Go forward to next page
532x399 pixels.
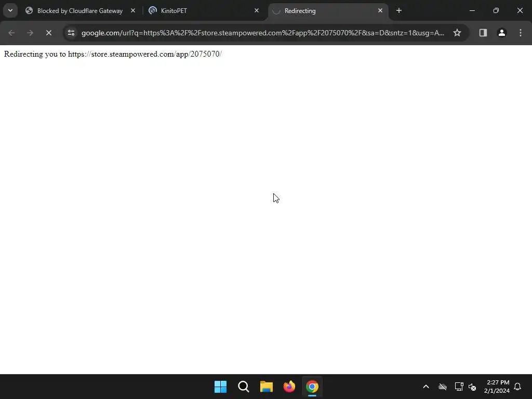pos(30,33)
